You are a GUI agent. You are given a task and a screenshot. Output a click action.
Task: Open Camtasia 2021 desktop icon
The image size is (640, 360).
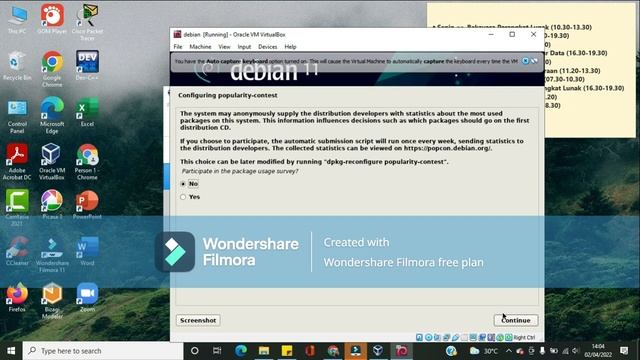tap(17, 208)
